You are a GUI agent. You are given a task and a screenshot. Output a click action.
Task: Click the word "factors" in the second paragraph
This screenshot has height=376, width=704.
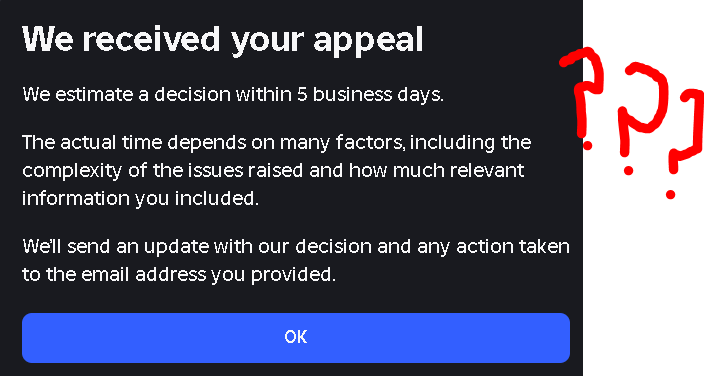(370, 142)
